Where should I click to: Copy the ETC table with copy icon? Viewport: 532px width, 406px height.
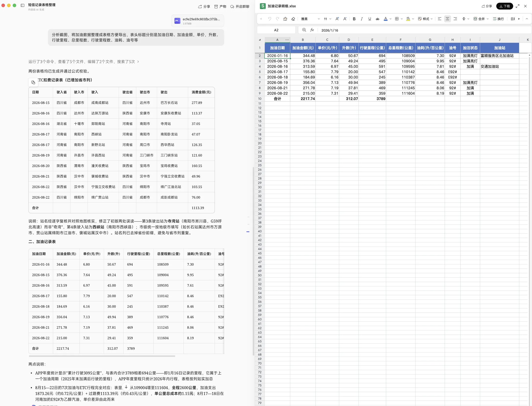click(33, 82)
